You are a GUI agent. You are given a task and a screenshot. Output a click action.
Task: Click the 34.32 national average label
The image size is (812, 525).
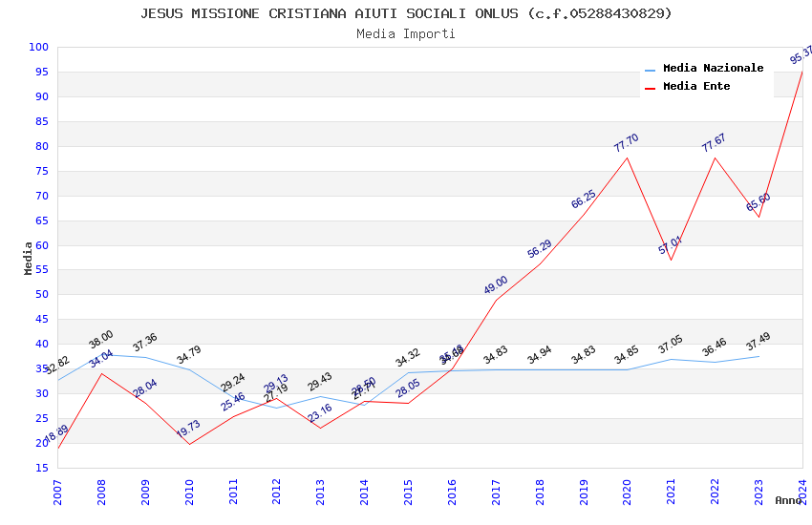[x=408, y=357]
